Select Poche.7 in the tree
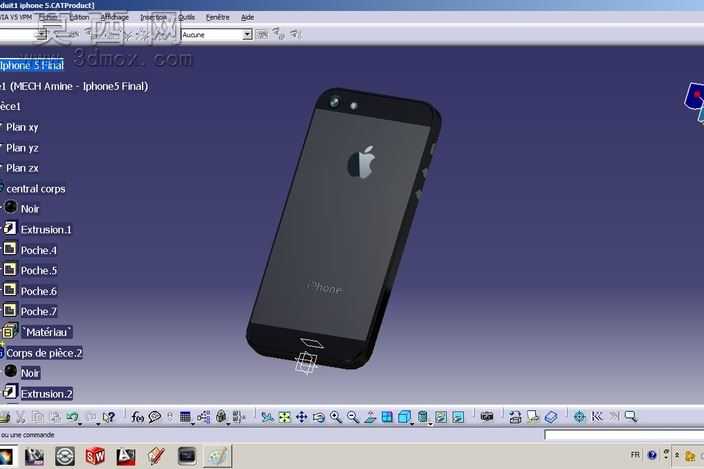 tap(39, 311)
